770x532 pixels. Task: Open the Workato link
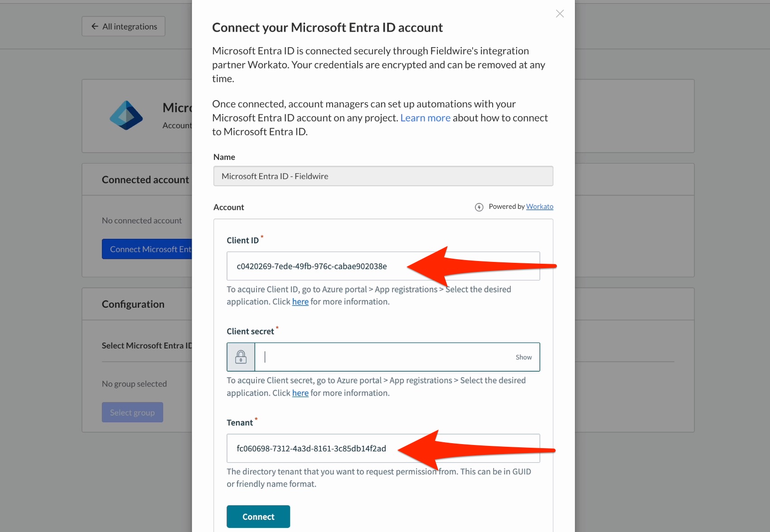point(539,207)
